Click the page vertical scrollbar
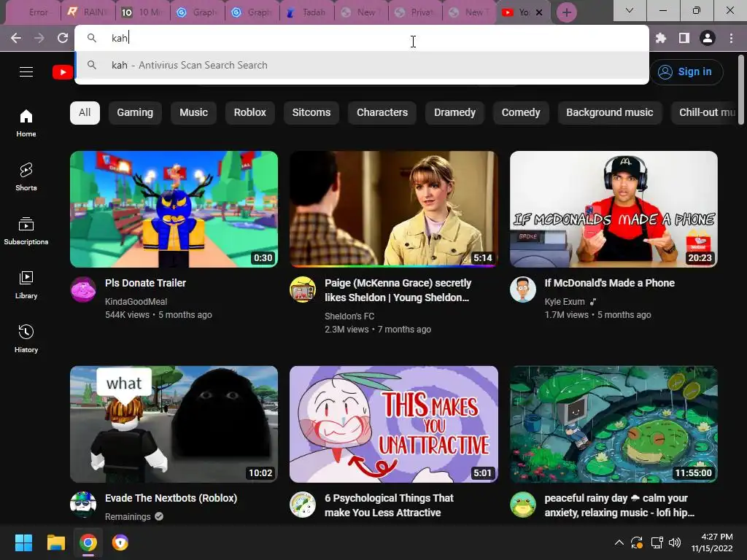The image size is (747, 560). click(741, 90)
